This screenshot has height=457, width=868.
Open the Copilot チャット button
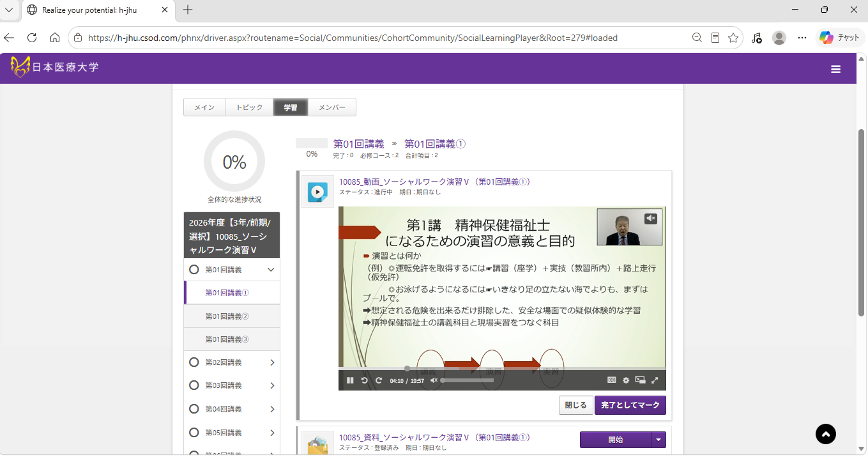coord(840,38)
